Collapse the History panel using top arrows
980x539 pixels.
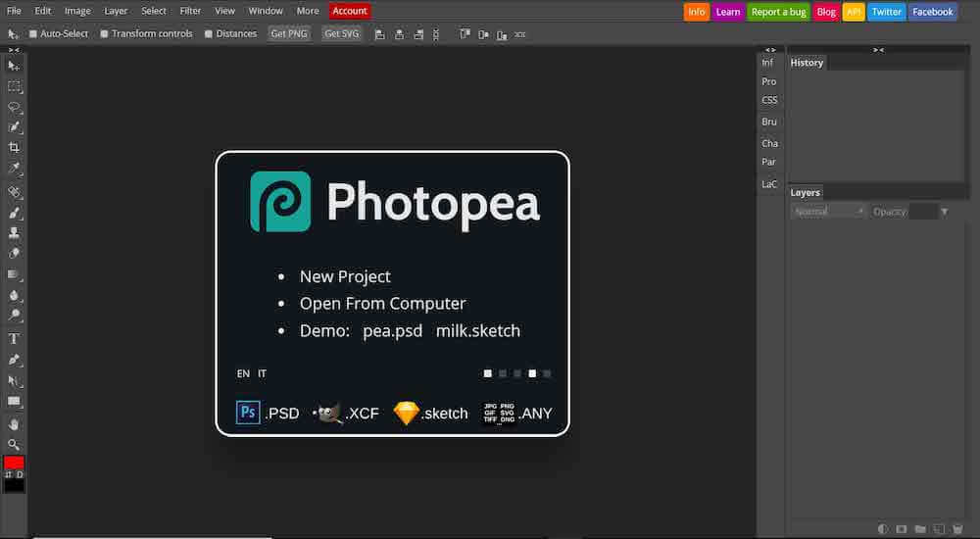(878, 49)
